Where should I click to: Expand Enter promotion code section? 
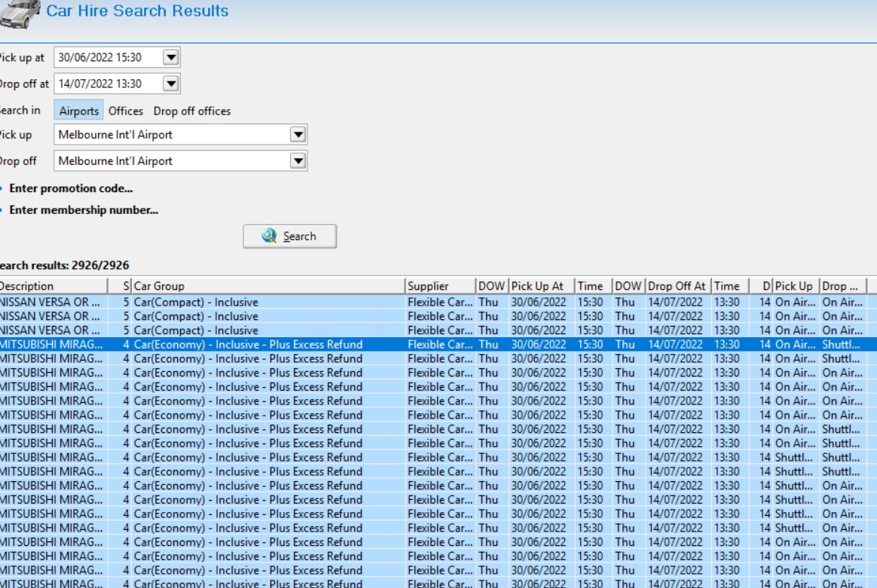tap(71, 188)
